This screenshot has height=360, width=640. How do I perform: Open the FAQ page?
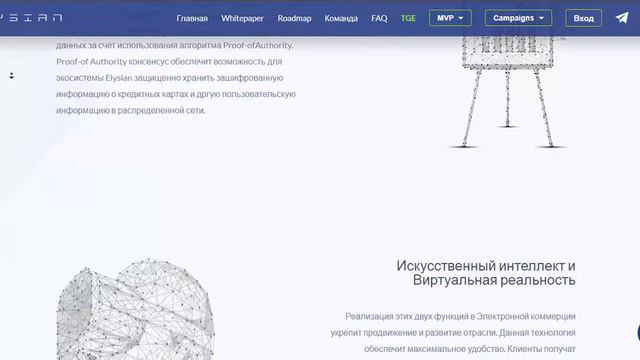point(379,18)
